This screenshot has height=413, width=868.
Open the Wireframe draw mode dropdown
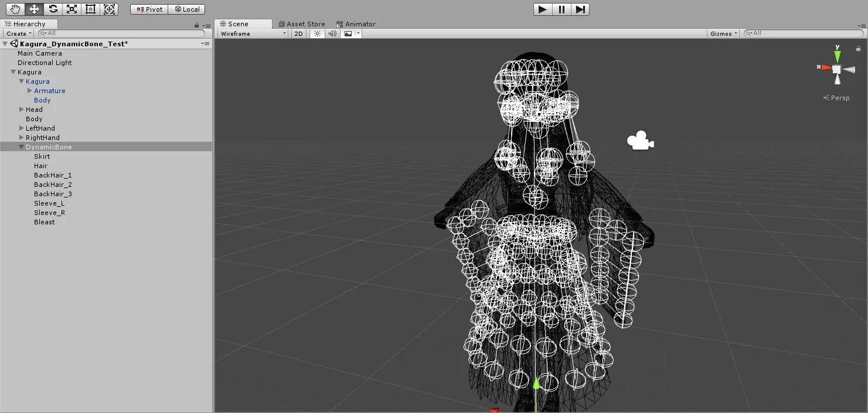tap(253, 33)
